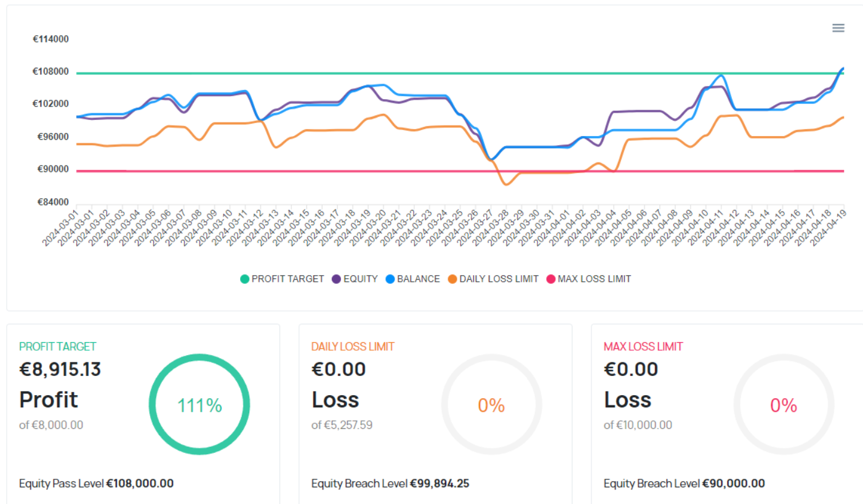Viewport: 863px width, 504px height.
Task: Click Equity Breach Level €90,000.00 value
Action: pyautogui.click(x=733, y=484)
